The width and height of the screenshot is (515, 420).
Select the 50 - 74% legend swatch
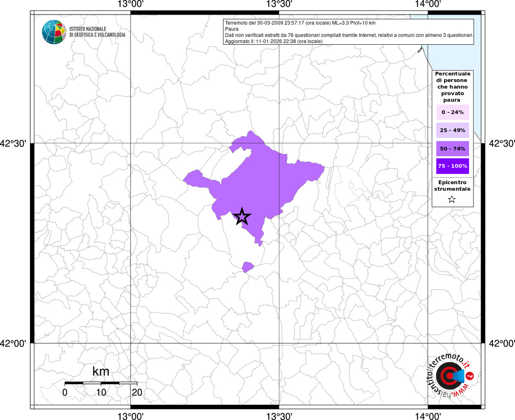453,148
